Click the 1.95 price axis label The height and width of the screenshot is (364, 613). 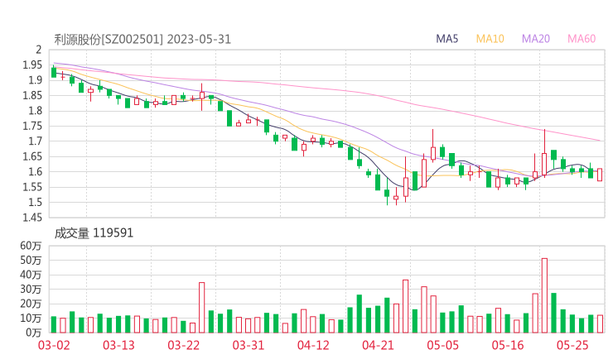tap(32, 65)
